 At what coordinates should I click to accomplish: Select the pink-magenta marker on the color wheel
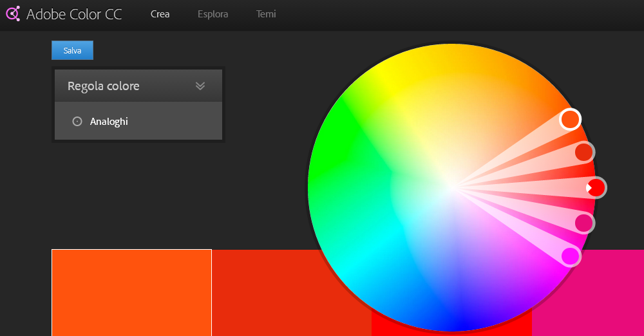tap(583, 223)
